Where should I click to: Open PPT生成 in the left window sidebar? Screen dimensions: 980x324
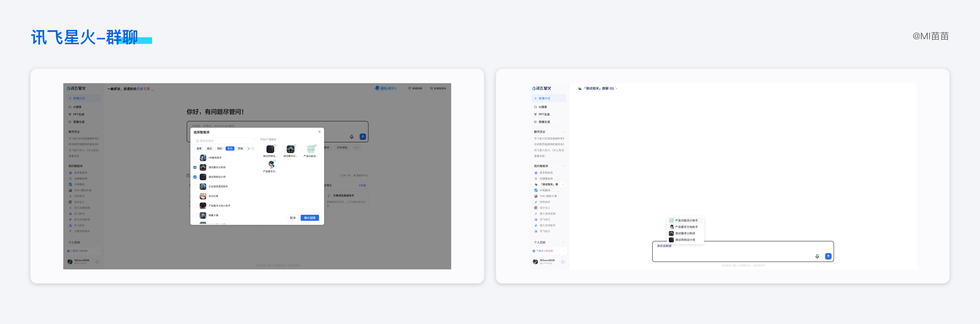[77, 115]
